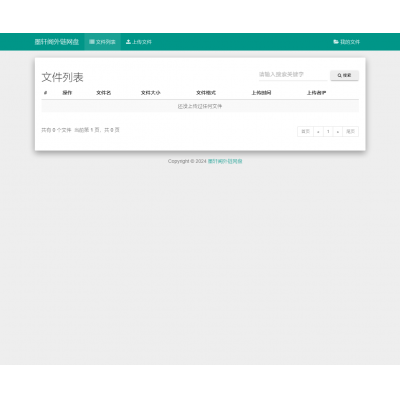Screen dimensions: 400x400
Task: Jump to 首页 first page button
Action: point(305,132)
